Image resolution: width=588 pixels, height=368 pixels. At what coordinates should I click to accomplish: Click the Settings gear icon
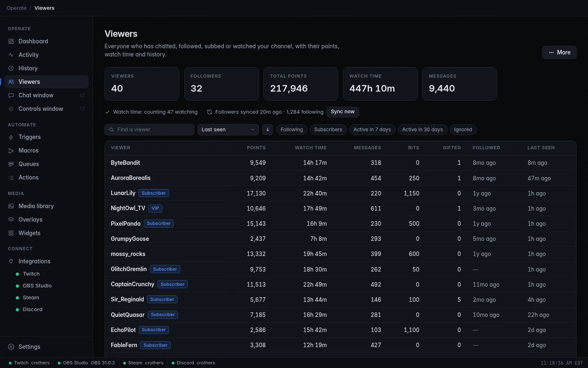[11, 347]
